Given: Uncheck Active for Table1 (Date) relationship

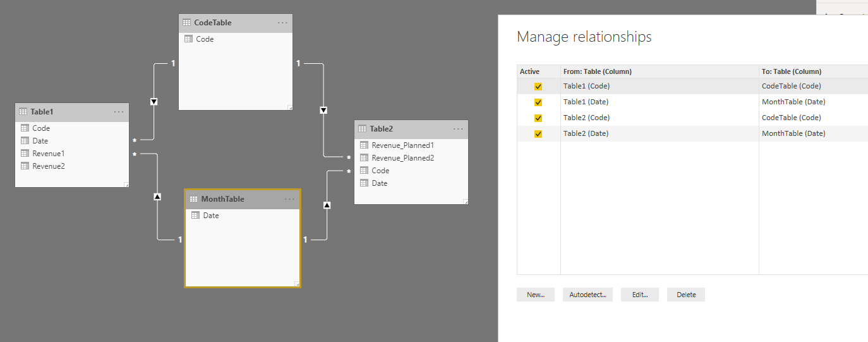Looking at the screenshot, I should point(538,102).
